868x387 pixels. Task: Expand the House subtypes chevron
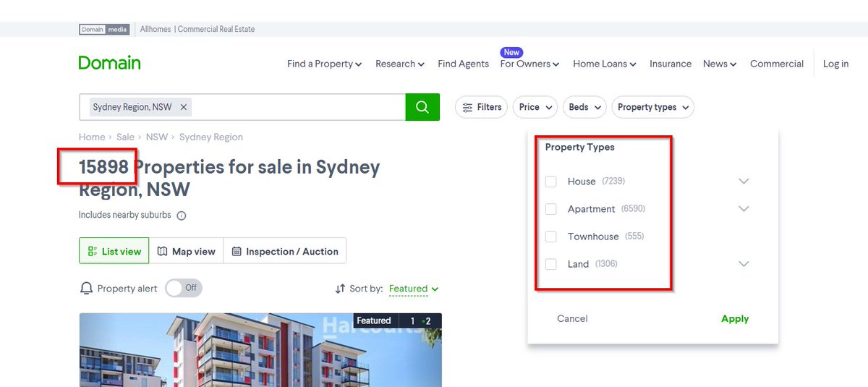point(744,182)
